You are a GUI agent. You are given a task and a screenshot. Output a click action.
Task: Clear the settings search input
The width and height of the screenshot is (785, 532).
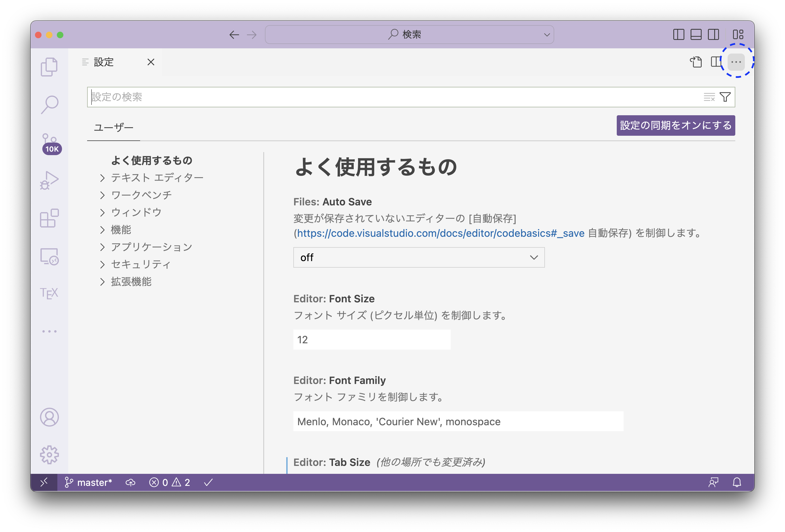(x=709, y=97)
